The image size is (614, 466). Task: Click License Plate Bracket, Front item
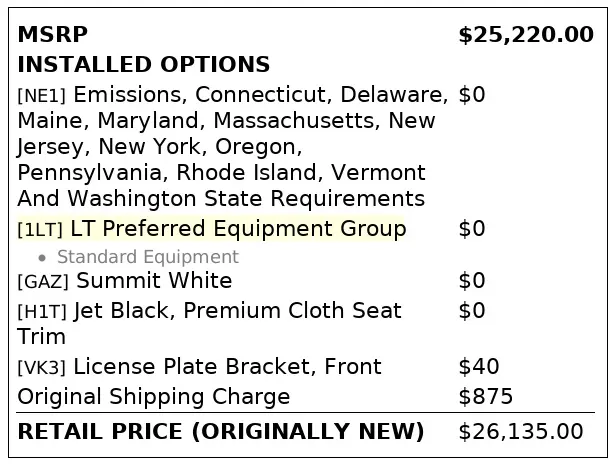pos(227,367)
